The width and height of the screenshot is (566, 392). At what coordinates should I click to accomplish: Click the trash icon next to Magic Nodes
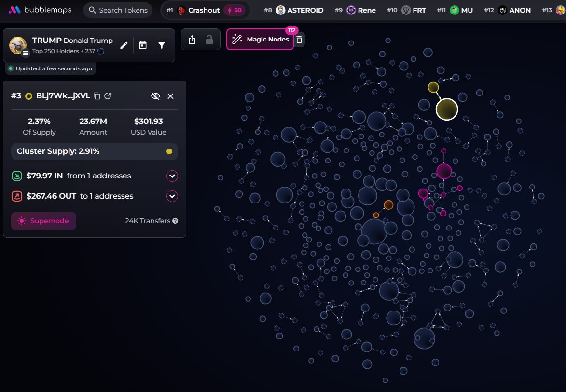tap(300, 40)
